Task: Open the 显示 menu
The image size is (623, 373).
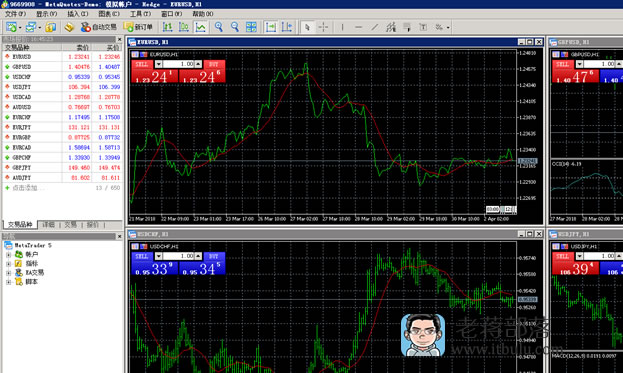Action: tap(47, 14)
